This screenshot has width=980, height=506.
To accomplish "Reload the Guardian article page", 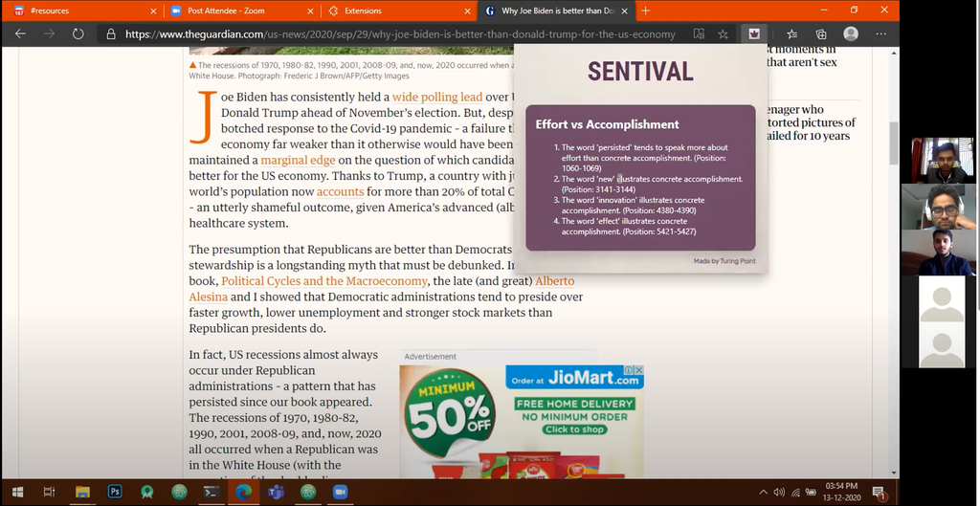I will pos(78,33).
